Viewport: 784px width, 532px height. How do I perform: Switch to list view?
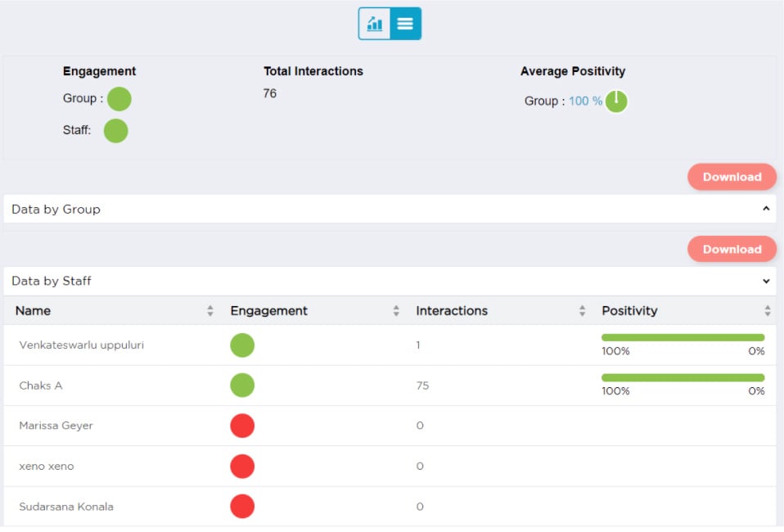click(x=406, y=24)
